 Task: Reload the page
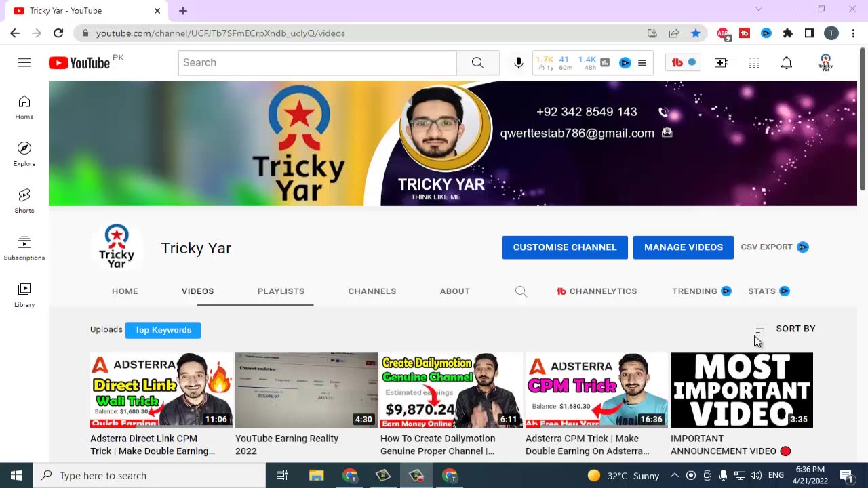point(58,33)
